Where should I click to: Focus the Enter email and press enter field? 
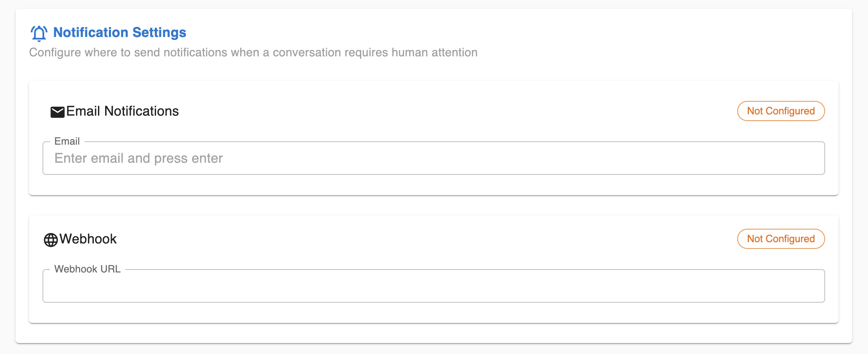click(x=434, y=158)
